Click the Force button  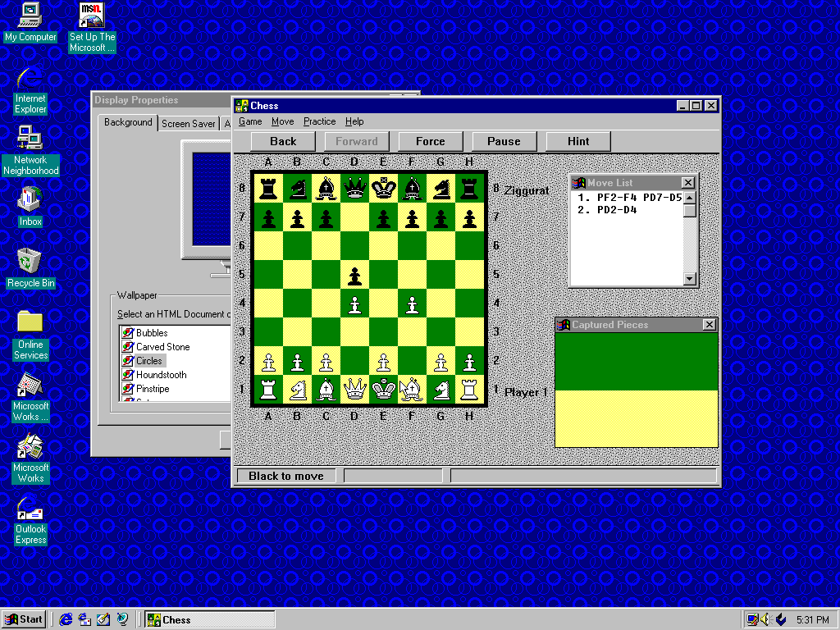pyautogui.click(x=430, y=141)
